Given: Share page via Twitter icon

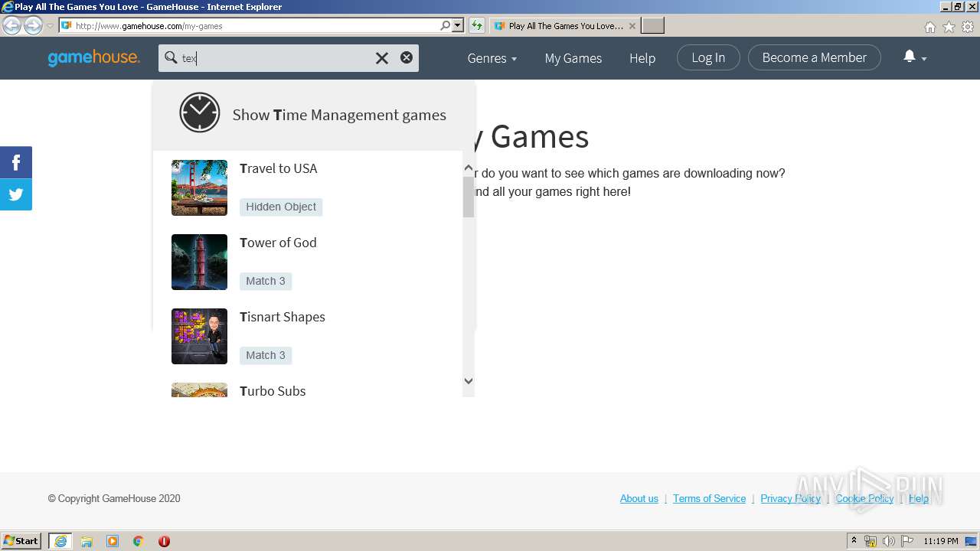Looking at the screenshot, I should coord(16,194).
